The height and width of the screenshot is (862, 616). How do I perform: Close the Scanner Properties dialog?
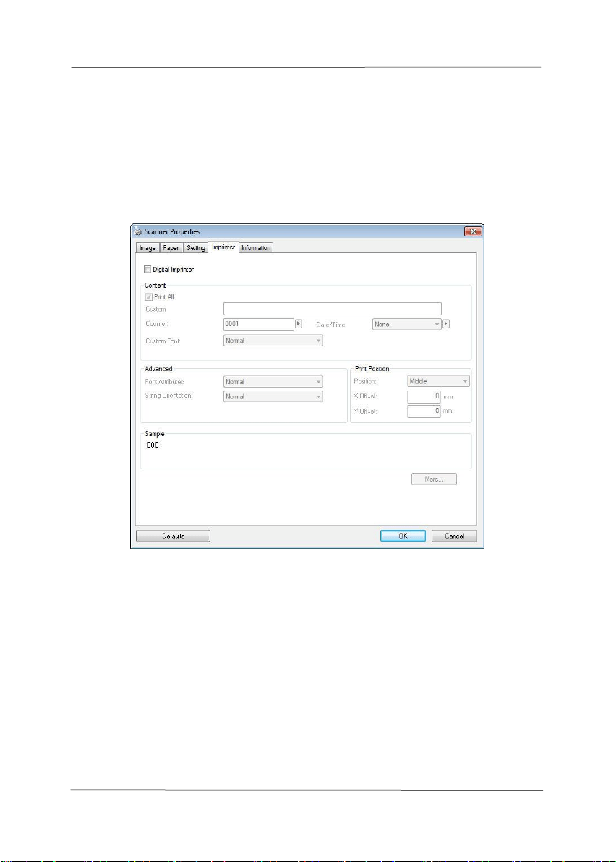coord(473,231)
